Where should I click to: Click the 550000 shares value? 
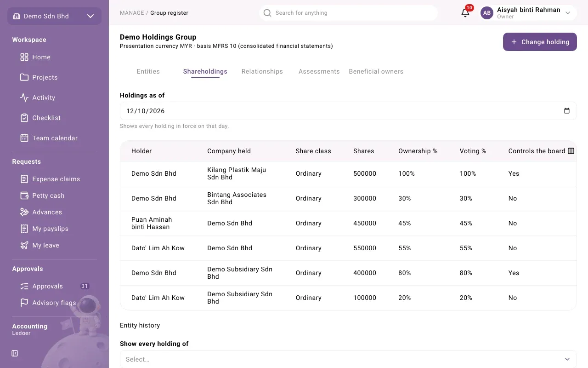(x=365, y=248)
